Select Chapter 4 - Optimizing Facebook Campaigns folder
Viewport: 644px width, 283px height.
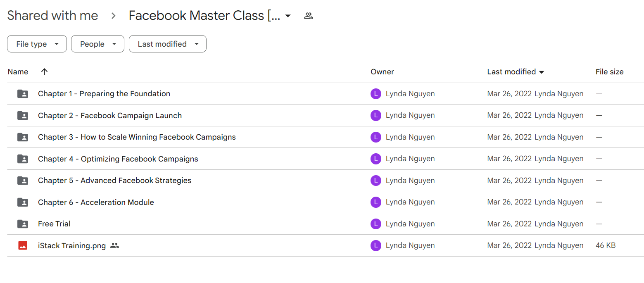click(118, 159)
